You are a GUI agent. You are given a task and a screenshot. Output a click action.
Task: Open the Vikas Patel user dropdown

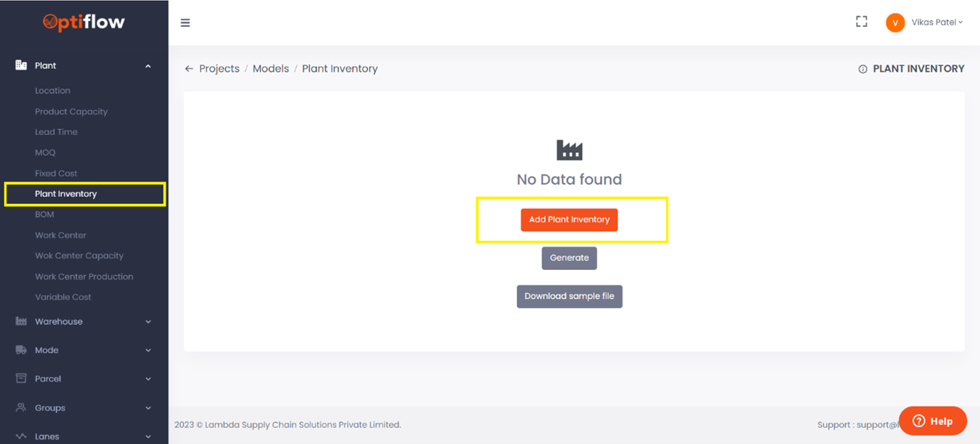tap(937, 23)
